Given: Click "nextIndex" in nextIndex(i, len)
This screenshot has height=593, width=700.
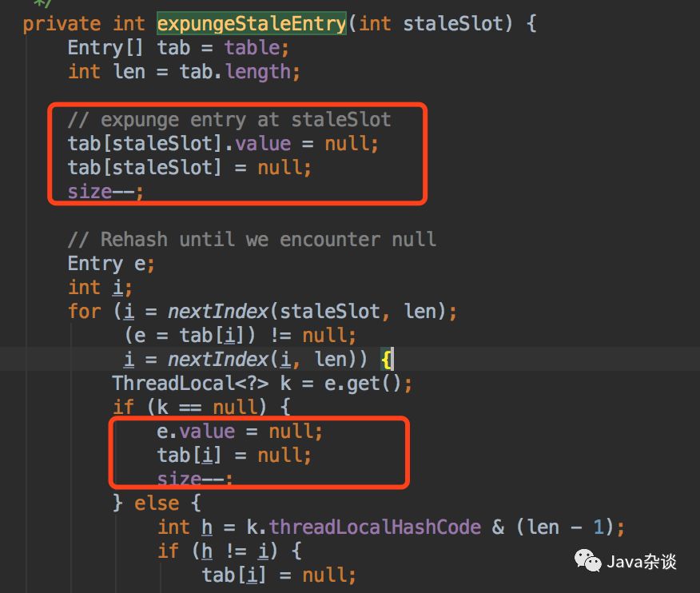Looking at the screenshot, I should click(x=218, y=359).
